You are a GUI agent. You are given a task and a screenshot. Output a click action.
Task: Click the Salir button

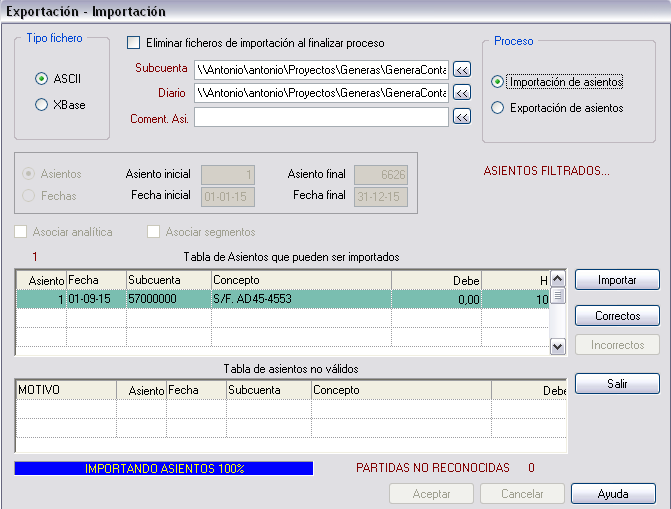(x=617, y=384)
